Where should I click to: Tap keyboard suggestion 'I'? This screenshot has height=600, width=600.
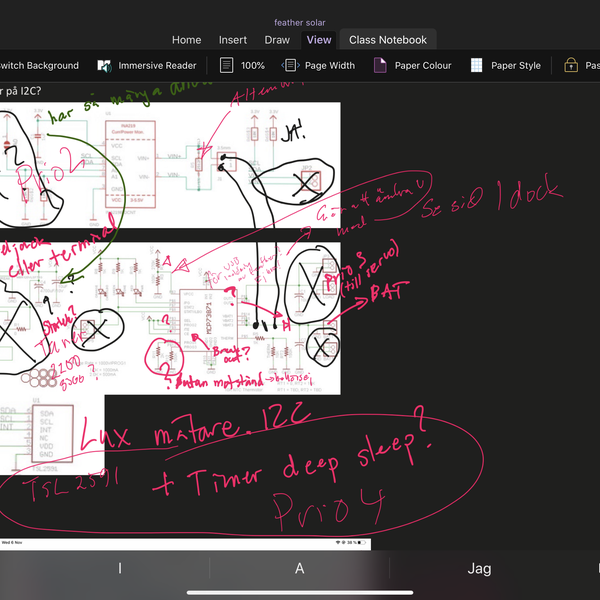click(120, 568)
